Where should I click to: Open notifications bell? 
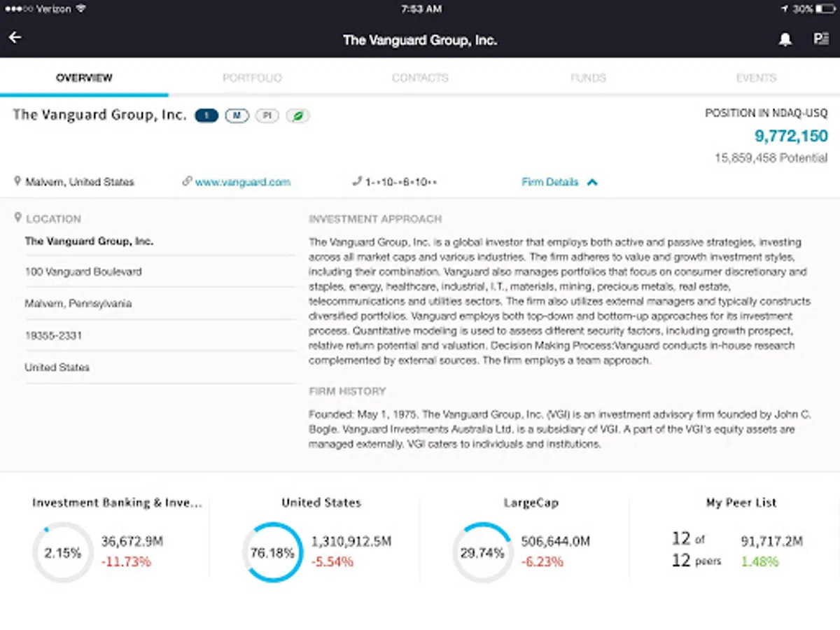(785, 40)
